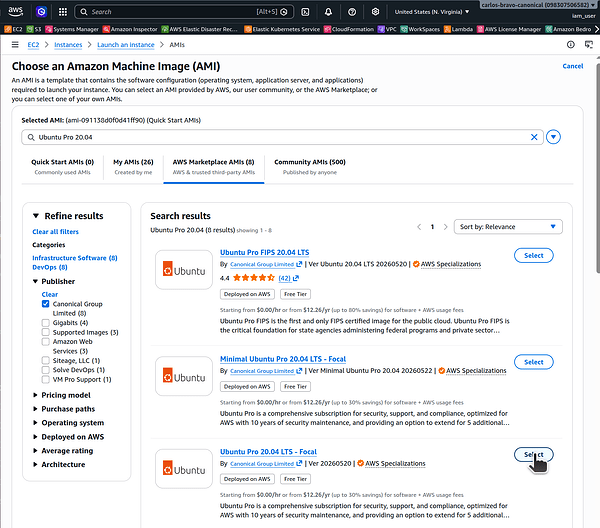600x528 pixels.
Task: Collapse the Publisher filter section
Action: click(35, 281)
